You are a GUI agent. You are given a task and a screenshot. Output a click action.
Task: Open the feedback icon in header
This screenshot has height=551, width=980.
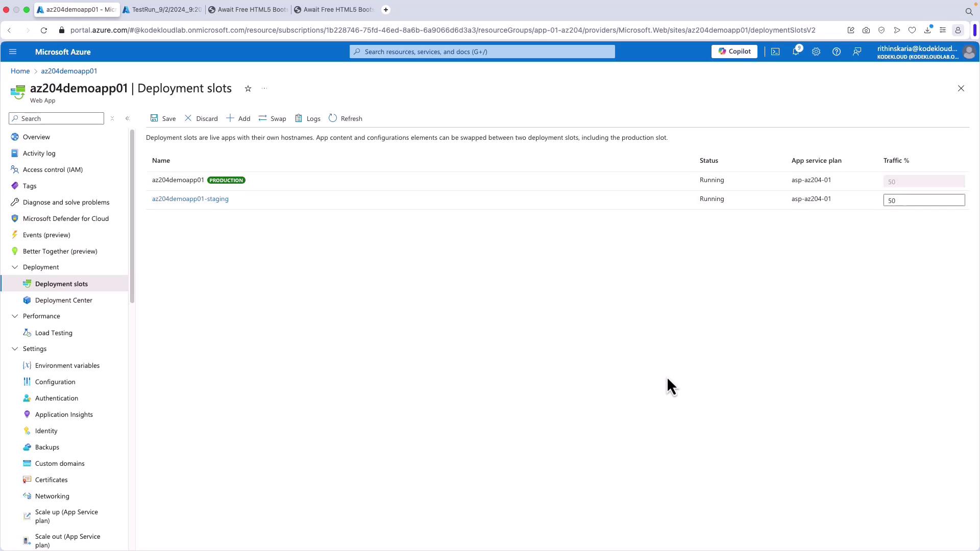[857, 52]
